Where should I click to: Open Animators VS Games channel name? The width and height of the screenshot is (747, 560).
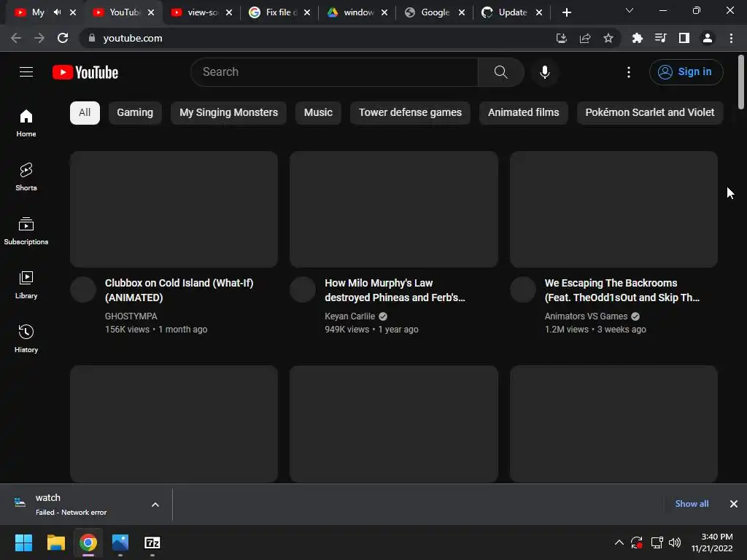tap(586, 316)
